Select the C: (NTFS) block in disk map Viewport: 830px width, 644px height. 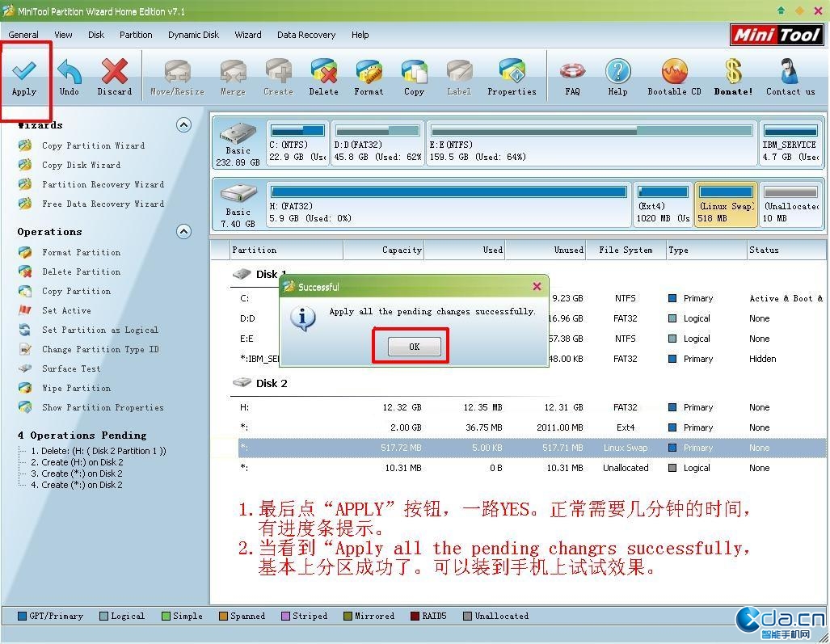[x=297, y=142]
